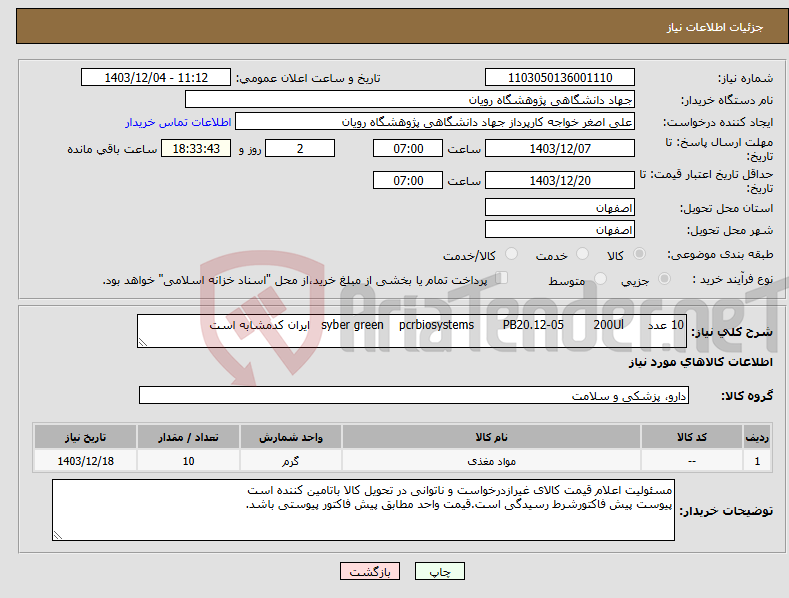789x598 pixels.
Task: Click the delivery province field اصفهان
Action: [x=560, y=207]
